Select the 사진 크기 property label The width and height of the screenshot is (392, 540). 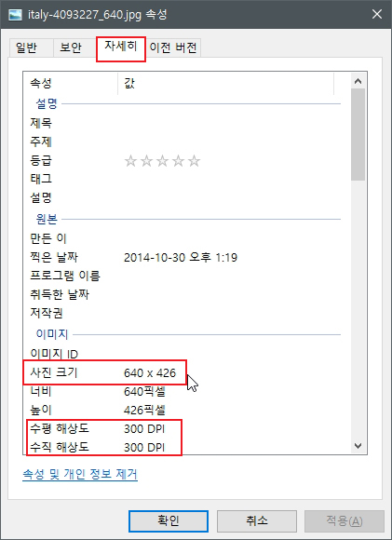pyautogui.click(x=54, y=372)
